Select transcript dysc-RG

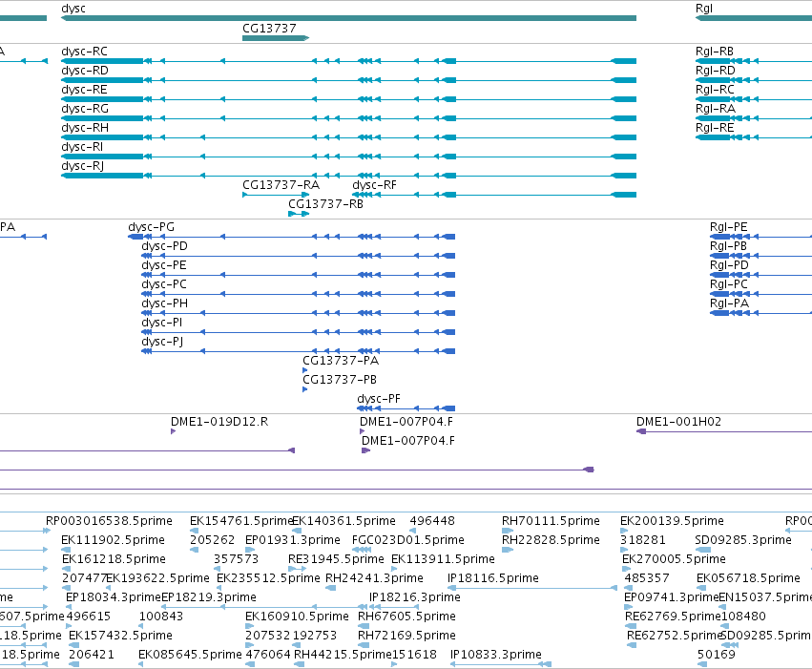click(x=348, y=118)
